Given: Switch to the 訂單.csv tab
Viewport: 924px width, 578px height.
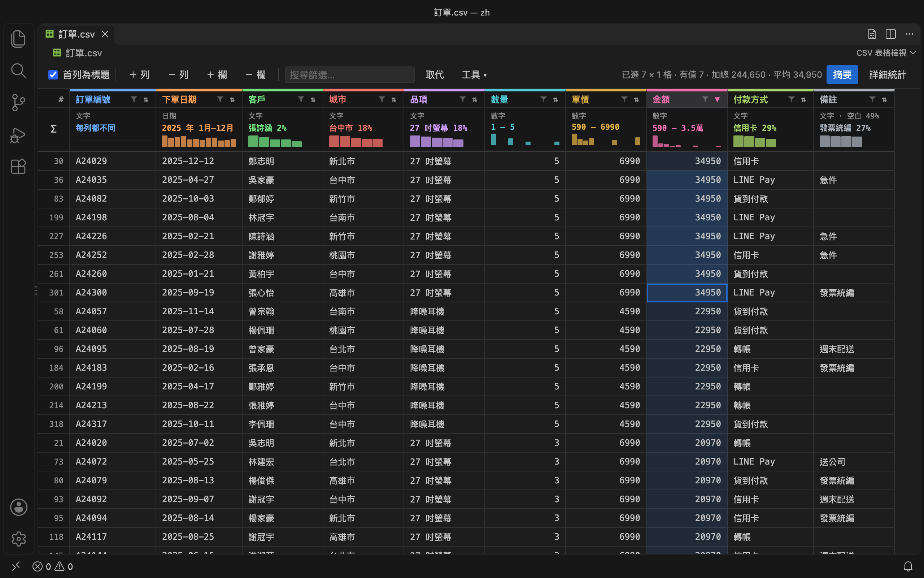Looking at the screenshot, I should click(x=77, y=34).
